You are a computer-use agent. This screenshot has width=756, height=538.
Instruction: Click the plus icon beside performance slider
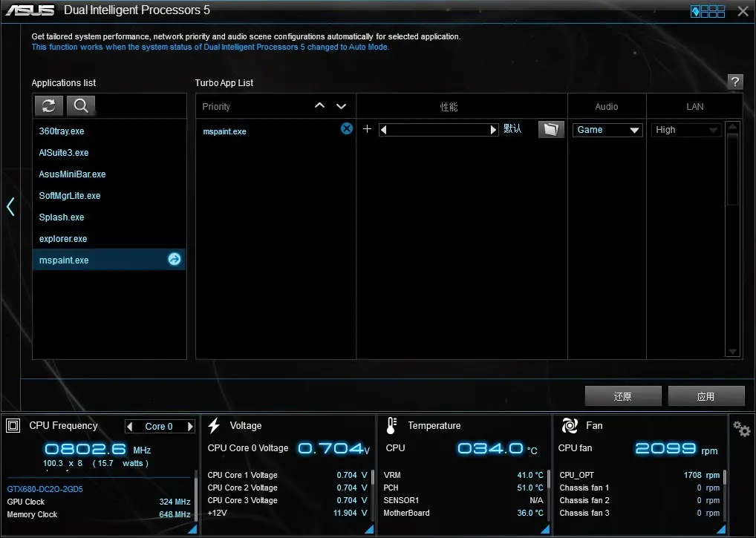(367, 129)
